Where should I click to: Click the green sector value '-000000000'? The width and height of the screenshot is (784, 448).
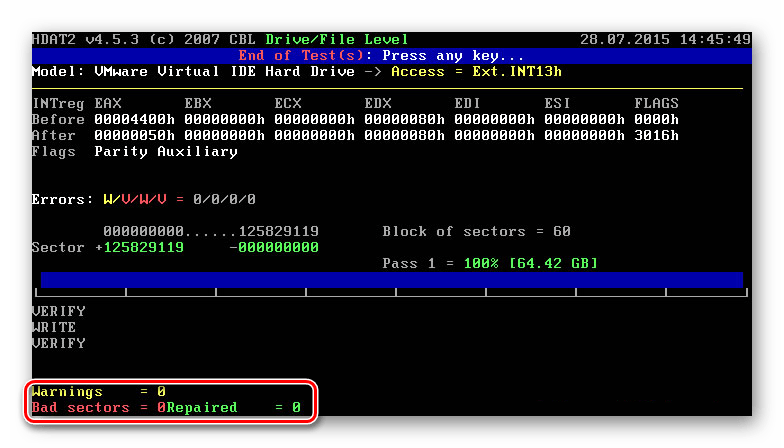pos(274,248)
